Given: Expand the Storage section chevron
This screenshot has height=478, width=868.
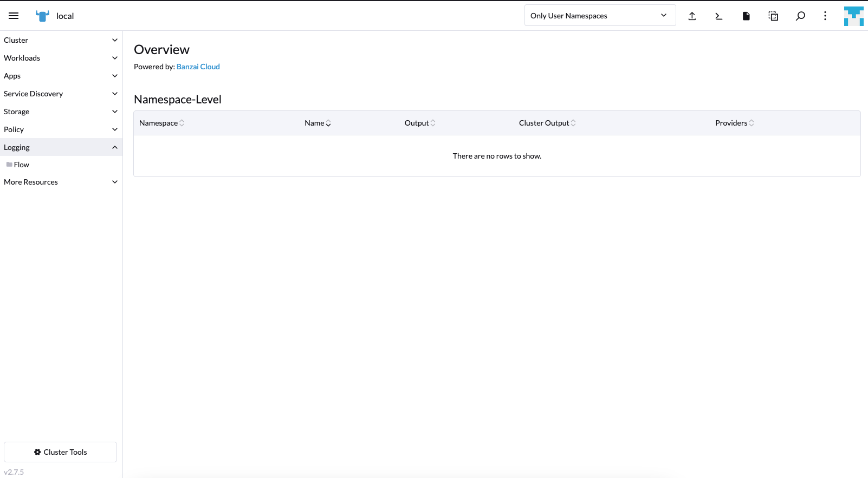Looking at the screenshot, I should (x=115, y=112).
